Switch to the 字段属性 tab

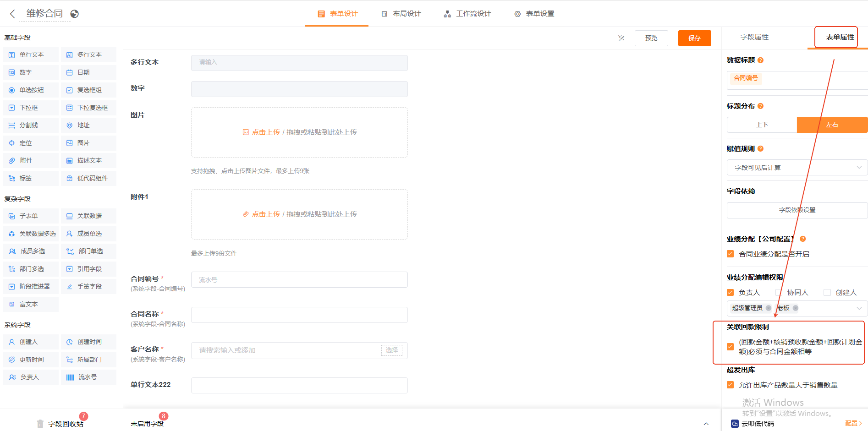754,37
